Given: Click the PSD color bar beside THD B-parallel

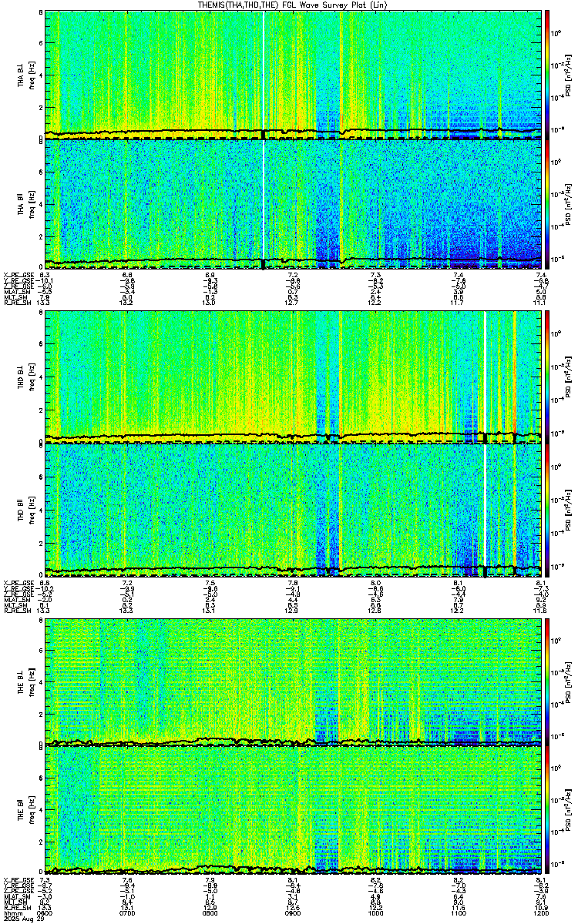Looking at the screenshot, I should pos(548,509).
